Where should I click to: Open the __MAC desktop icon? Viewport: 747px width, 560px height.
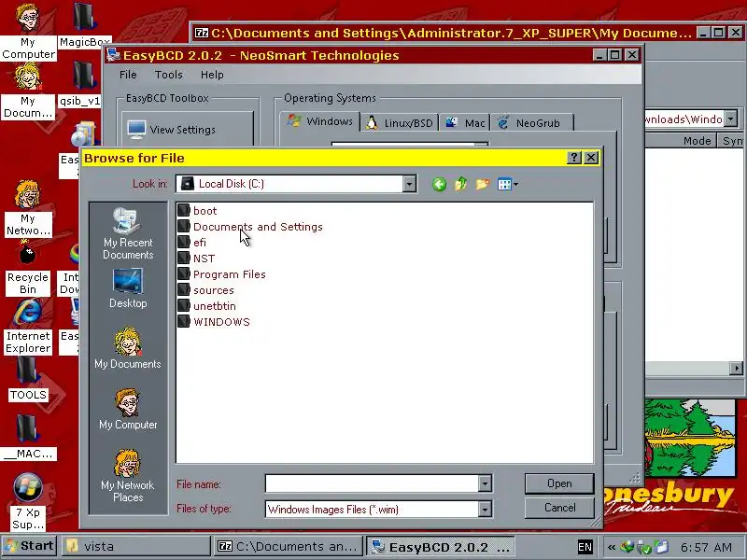tap(28, 437)
